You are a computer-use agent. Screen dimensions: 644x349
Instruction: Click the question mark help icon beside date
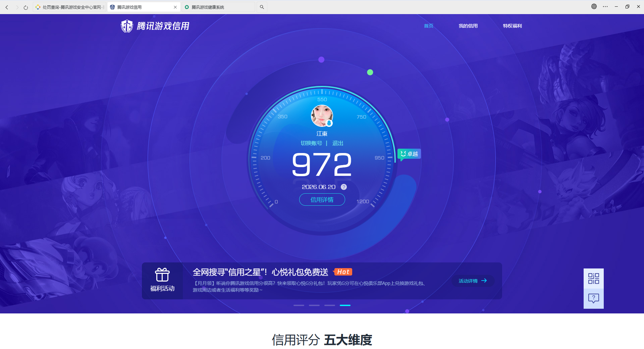click(x=344, y=187)
